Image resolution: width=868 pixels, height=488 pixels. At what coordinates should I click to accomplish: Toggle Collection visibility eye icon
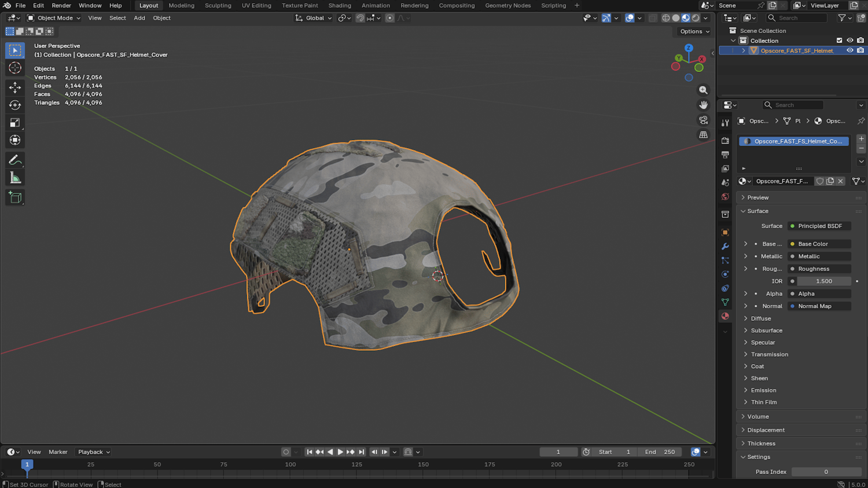[849, 41]
